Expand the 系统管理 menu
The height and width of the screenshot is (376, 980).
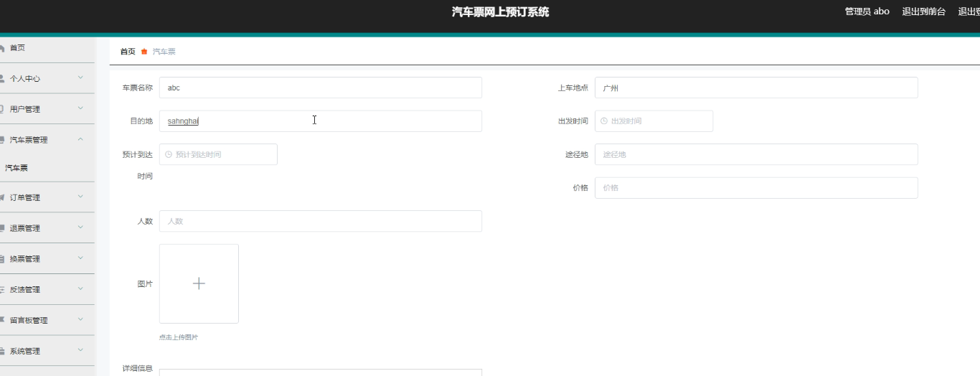click(47, 352)
